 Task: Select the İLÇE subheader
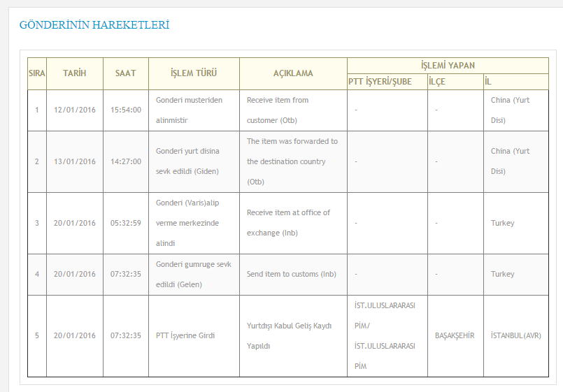[x=455, y=82]
